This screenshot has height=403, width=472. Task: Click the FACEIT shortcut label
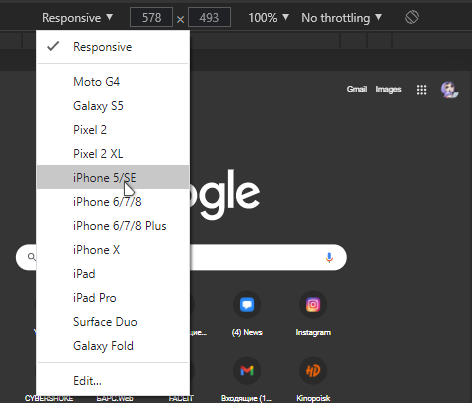(181, 398)
